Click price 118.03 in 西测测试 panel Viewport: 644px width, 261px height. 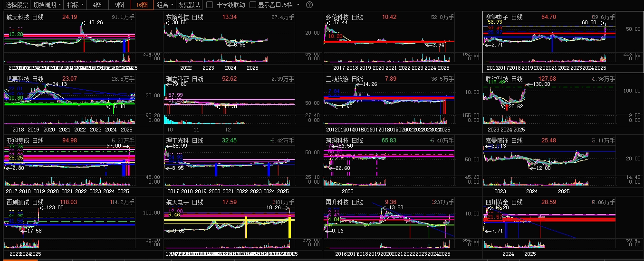coord(68,202)
